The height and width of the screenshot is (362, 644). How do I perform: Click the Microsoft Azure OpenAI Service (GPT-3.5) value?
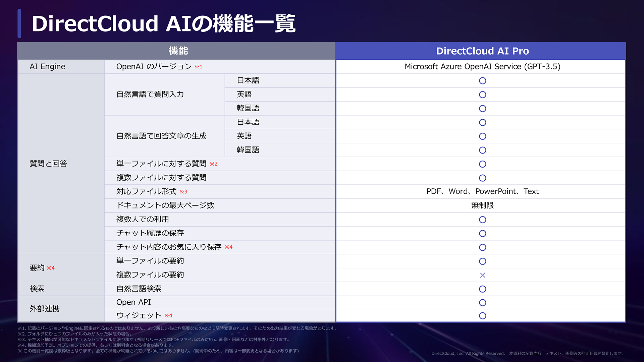482,66
